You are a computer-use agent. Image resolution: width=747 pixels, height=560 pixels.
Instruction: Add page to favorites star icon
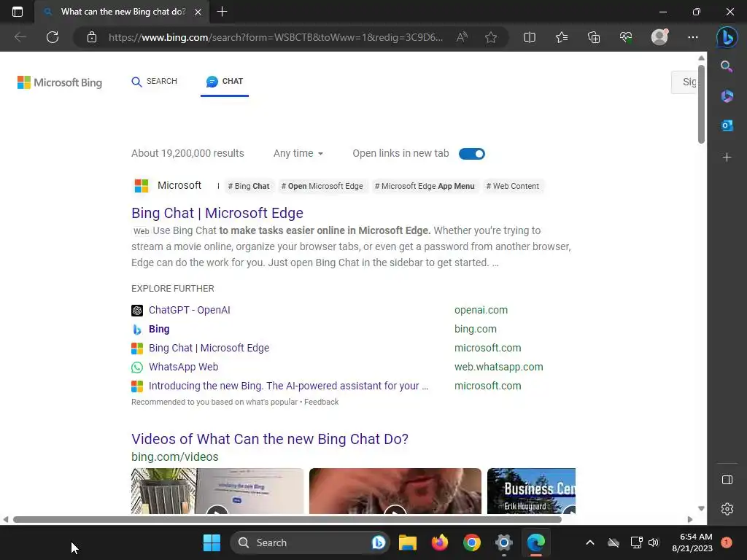[x=491, y=37]
